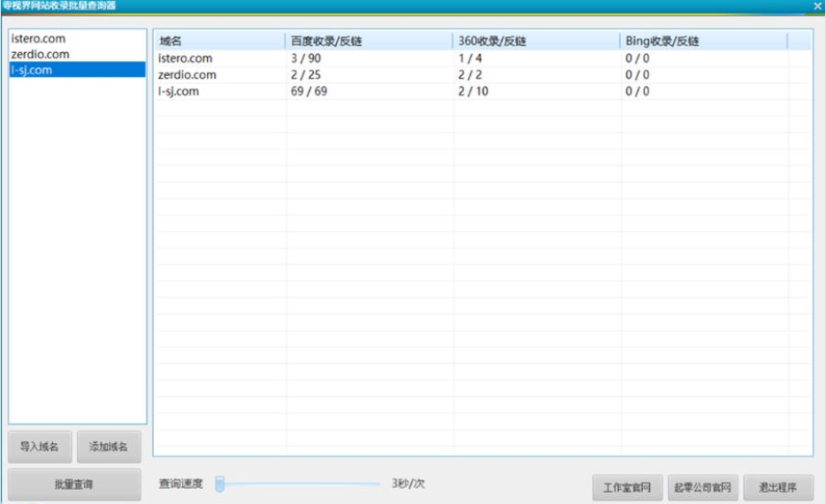Select zerdio.com in the left domain list

[40, 55]
